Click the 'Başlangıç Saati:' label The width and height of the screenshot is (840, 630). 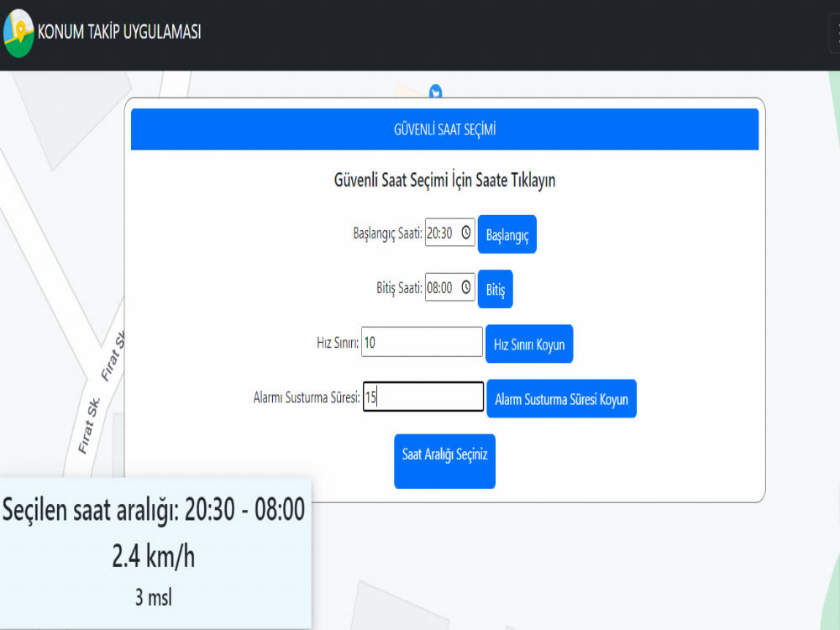(388, 234)
